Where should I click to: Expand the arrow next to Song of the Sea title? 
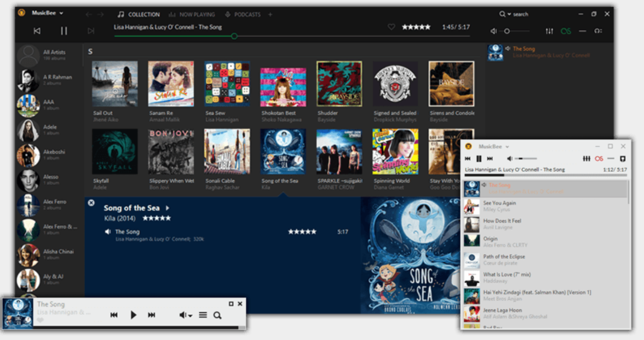point(167,208)
